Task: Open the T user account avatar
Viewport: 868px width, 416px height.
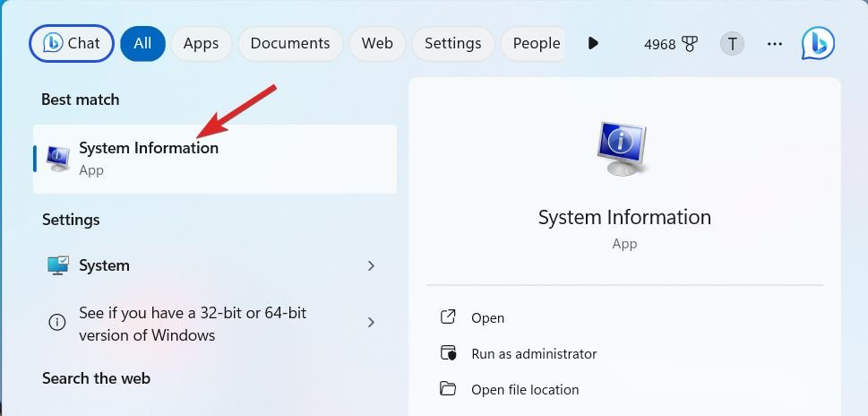Action: point(732,43)
